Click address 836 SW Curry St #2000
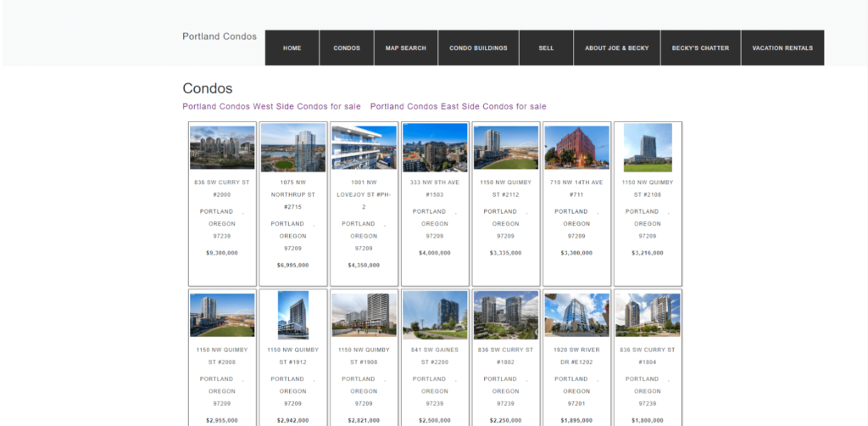This screenshot has height=426, width=868. pos(222,188)
